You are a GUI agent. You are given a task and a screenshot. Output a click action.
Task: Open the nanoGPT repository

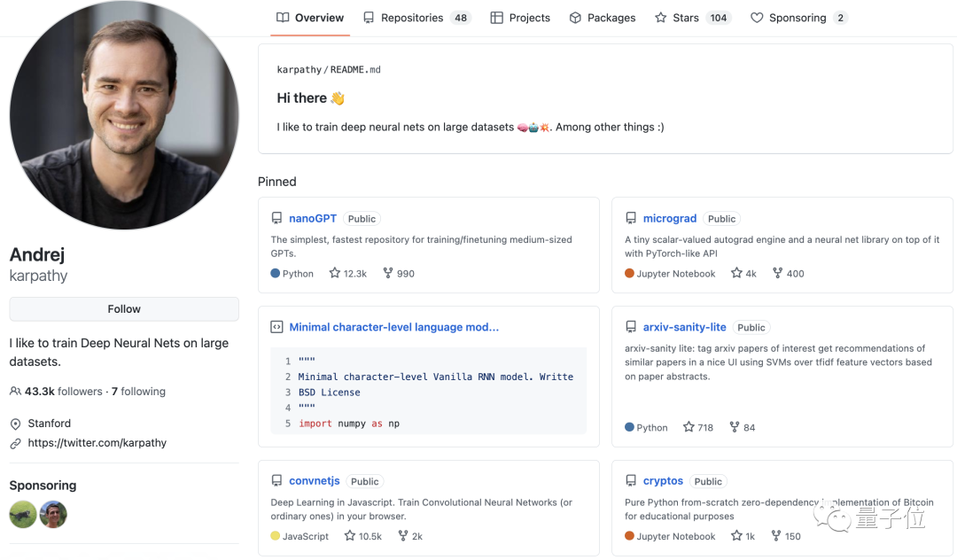coord(313,218)
